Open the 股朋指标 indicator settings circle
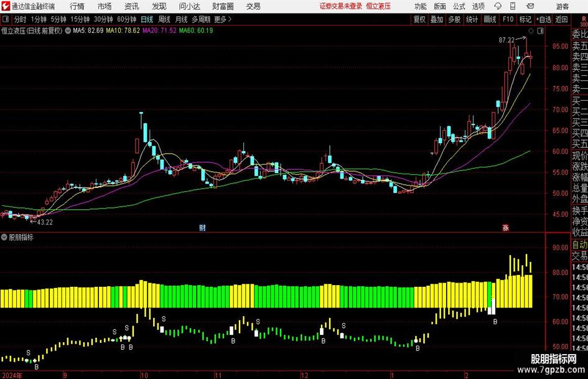The image size is (588, 379). click(4, 237)
